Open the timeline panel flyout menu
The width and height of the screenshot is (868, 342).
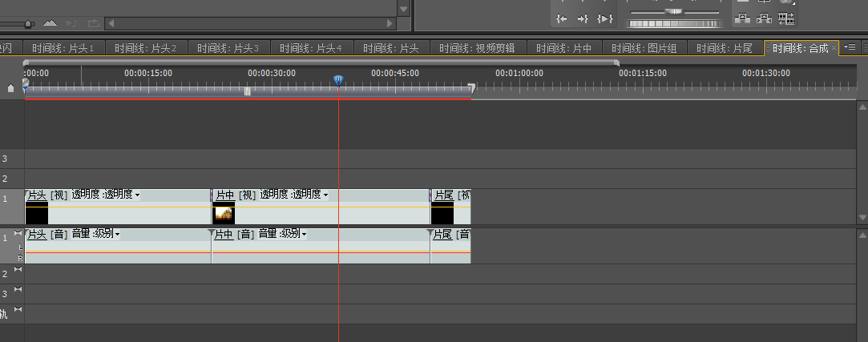point(850,48)
